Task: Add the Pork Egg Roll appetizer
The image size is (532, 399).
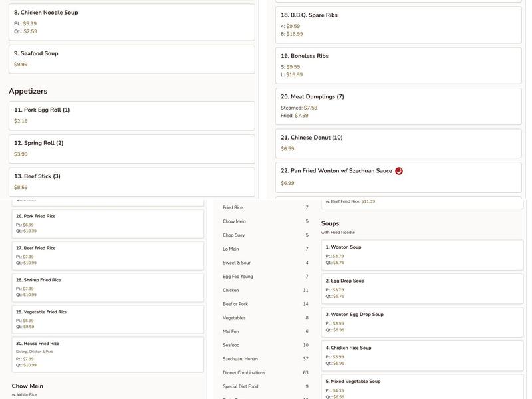Action: tap(132, 116)
